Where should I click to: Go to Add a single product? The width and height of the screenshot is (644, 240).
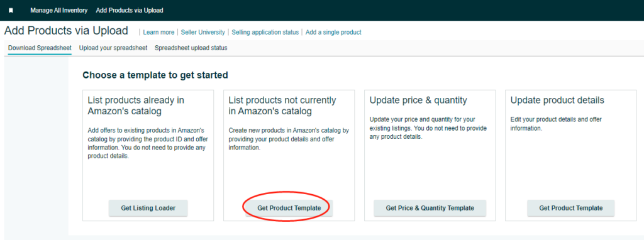click(333, 32)
